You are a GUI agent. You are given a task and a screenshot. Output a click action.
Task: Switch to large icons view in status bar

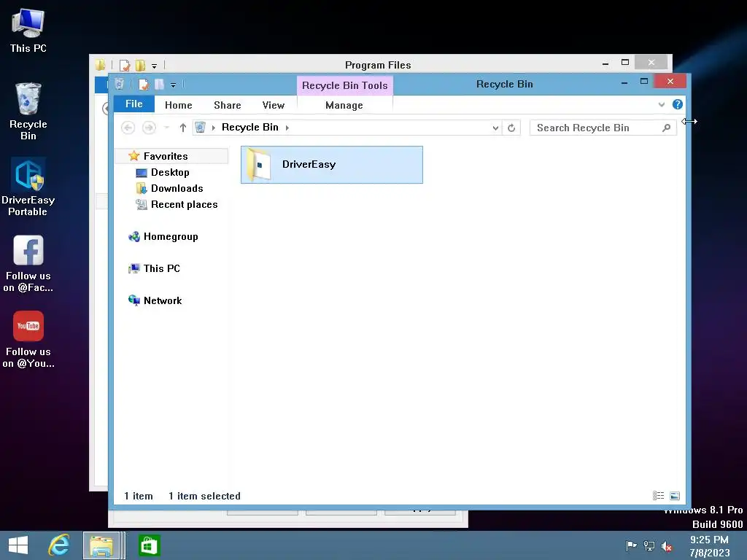click(x=675, y=496)
